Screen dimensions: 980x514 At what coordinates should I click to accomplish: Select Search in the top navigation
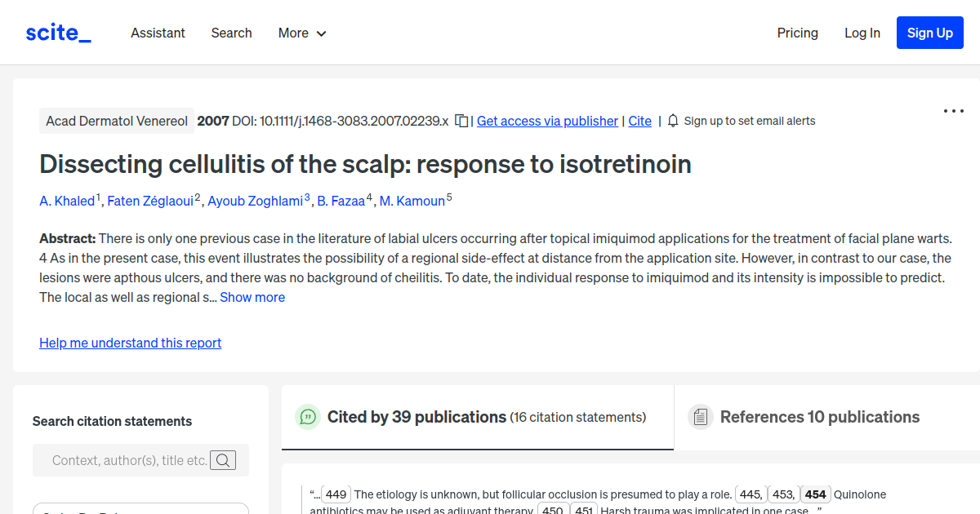tap(231, 33)
